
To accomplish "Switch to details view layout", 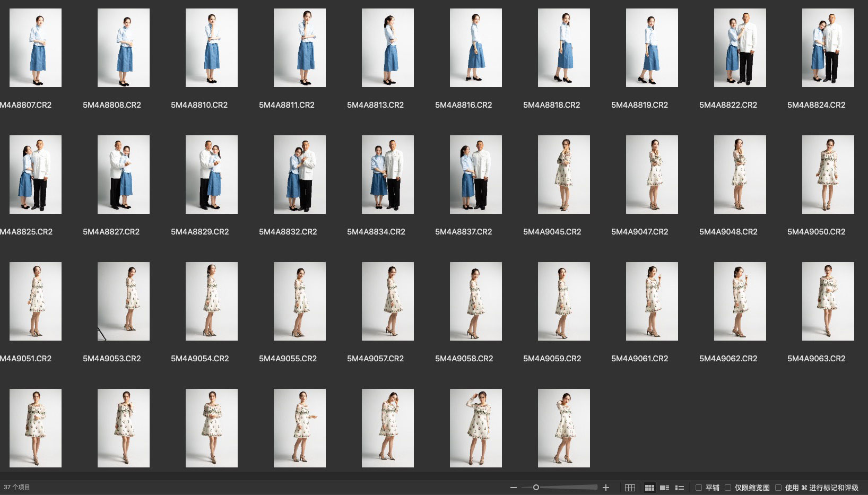I will pos(664,488).
